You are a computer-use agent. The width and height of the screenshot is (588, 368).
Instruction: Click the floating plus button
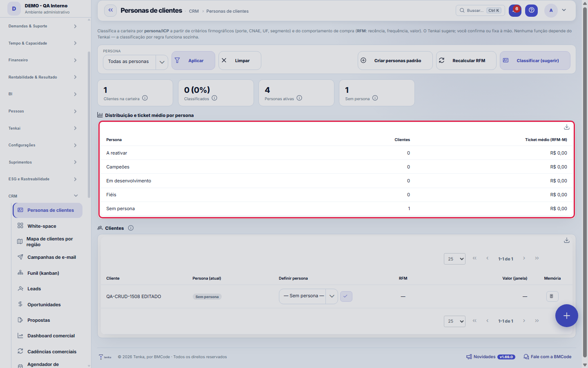[x=566, y=316]
